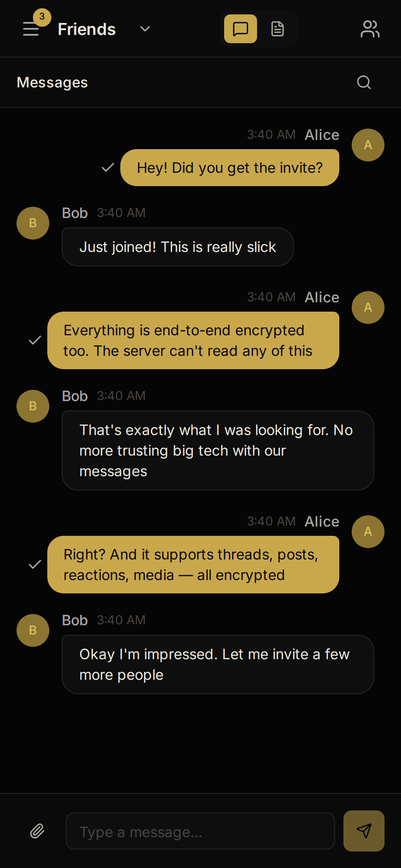
Task: Click read receipt checkmark on Alice's invite
Action: (107, 168)
